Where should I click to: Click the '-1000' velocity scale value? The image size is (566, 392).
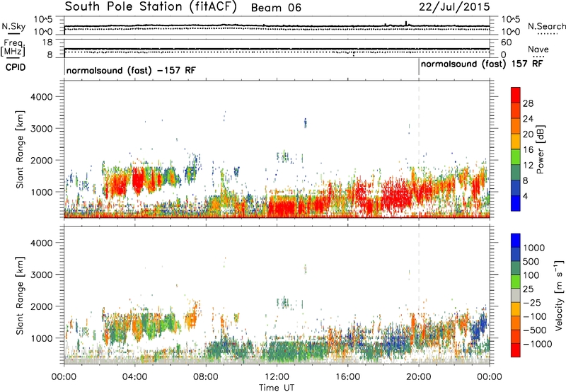click(537, 344)
